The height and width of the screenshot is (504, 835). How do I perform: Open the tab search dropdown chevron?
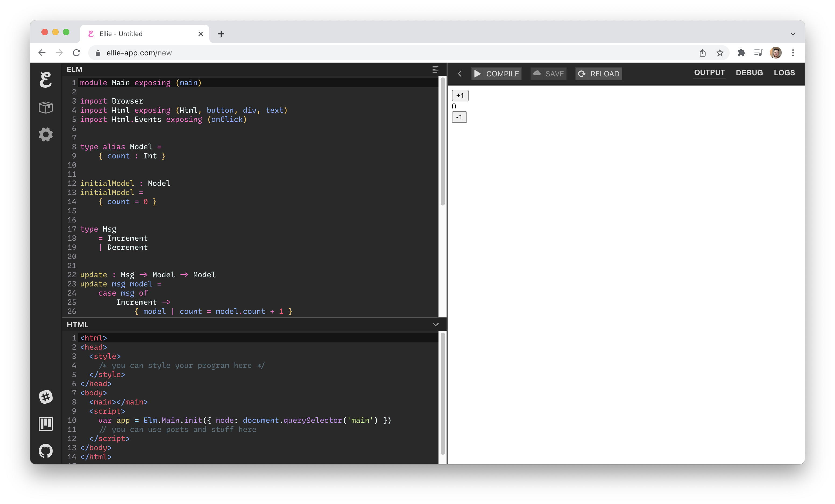(x=793, y=34)
